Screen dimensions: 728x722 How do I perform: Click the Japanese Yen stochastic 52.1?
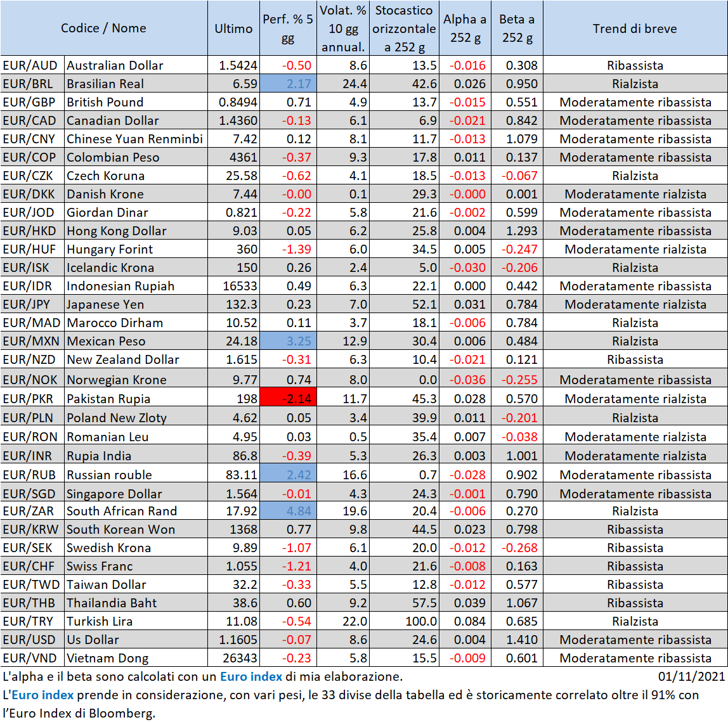[x=404, y=304]
